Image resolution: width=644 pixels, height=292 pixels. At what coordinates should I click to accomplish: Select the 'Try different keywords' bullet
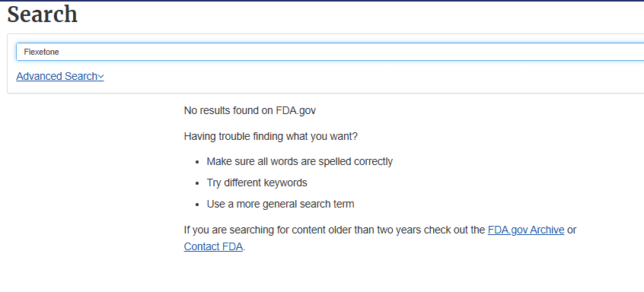pos(257,183)
